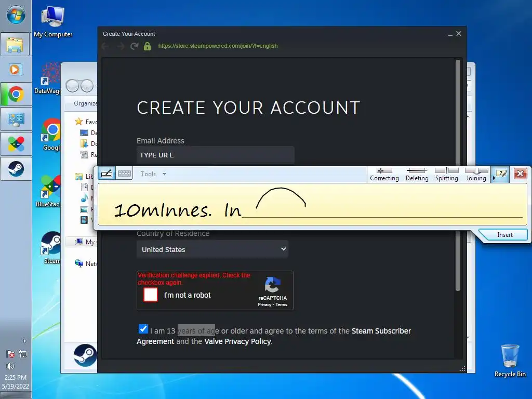Click the Steam logo in Explorer details pane
Viewport: 532px width, 399px height.
tap(85, 355)
